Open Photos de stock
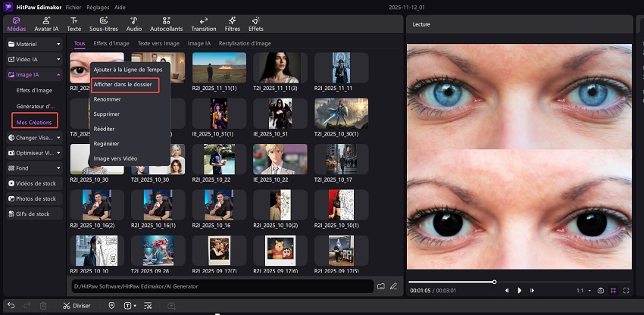This screenshot has width=644, height=315. 35,198
